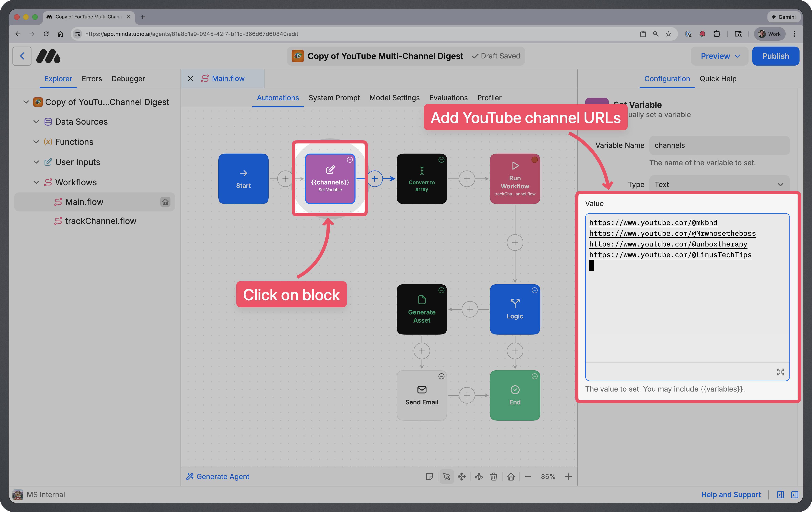Open the Quick Help tab
Viewport: 812px width, 512px height.
[x=718, y=79]
